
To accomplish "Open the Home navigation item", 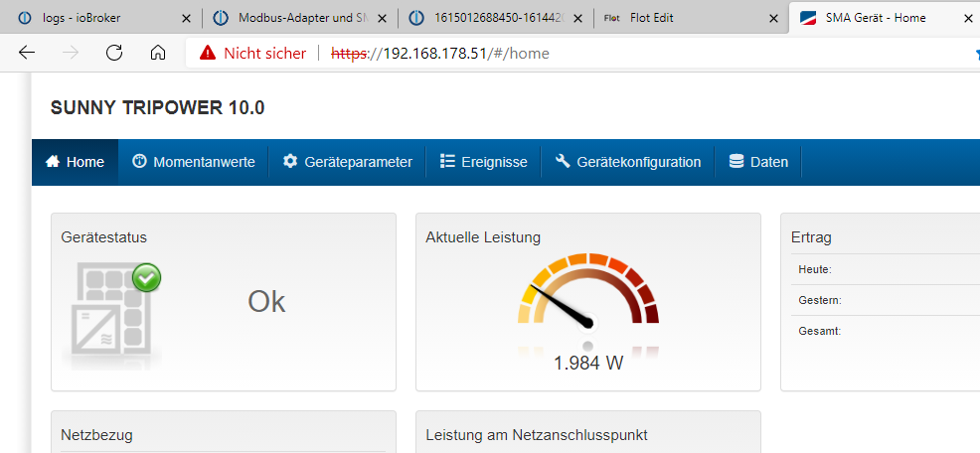I will [x=75, y=163].
